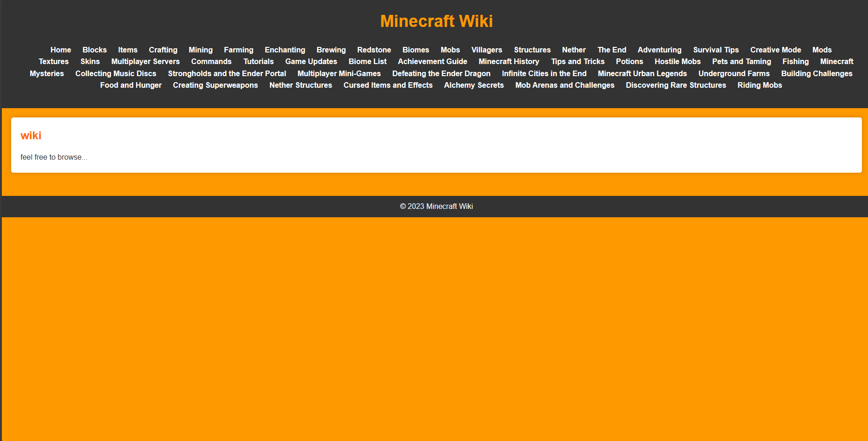
Task: Open the Items link
Action: [x=128, y=50]
